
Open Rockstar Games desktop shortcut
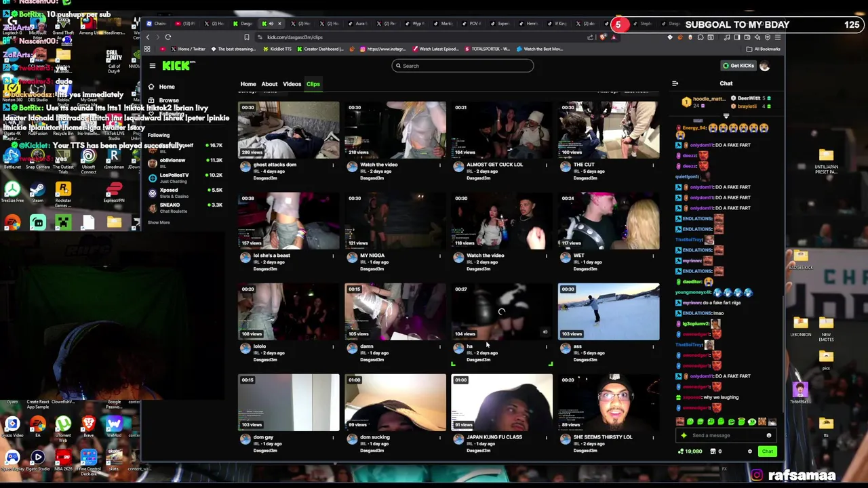(63, 194)
